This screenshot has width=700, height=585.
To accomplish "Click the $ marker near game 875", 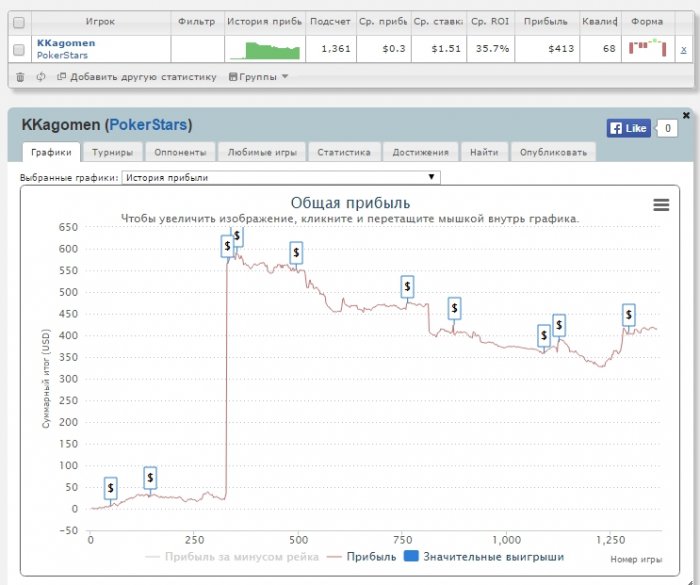I will point(454,308).
